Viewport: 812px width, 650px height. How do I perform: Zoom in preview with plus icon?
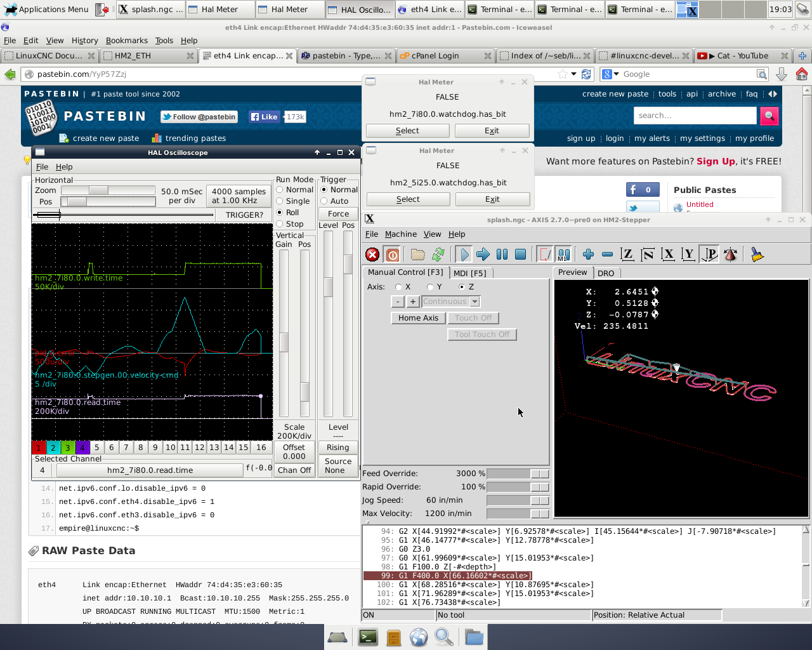tap(588, 255)
